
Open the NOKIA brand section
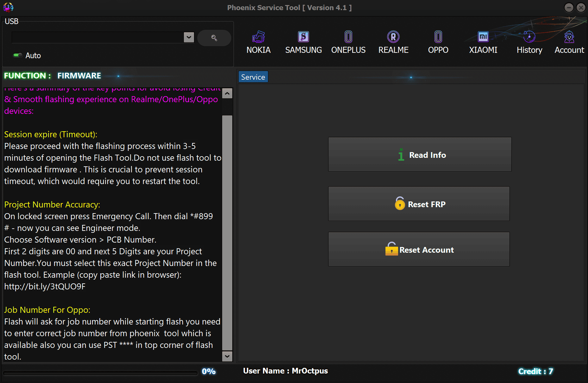(x=259, y=42)
